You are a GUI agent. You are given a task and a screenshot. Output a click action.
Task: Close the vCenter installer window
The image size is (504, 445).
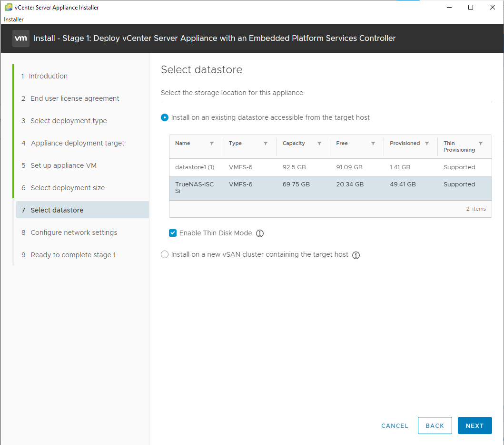point(492,7)
